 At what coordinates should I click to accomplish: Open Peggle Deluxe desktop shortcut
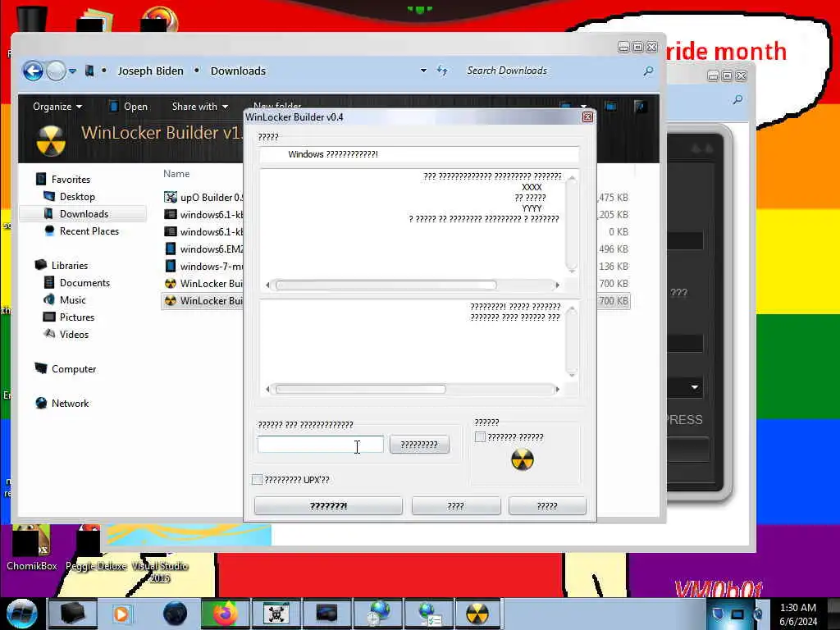point(95,547)
